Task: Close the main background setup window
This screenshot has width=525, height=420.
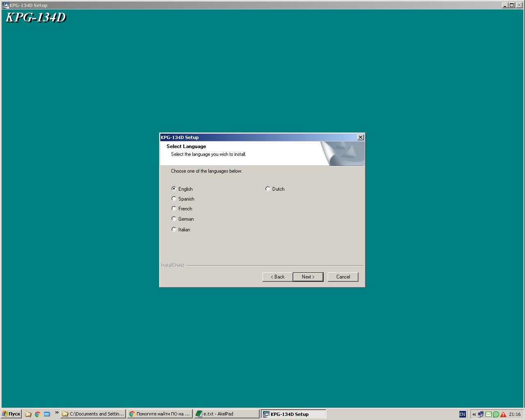Action: [519, 5]
